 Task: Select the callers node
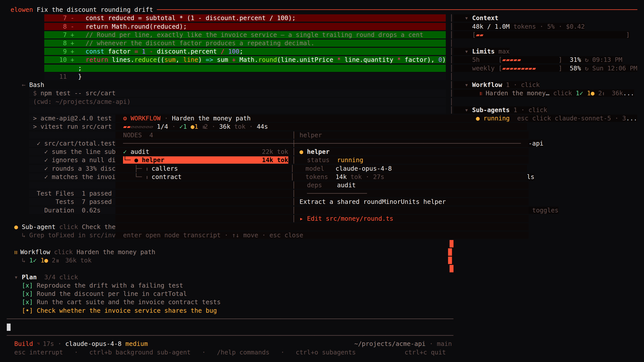[206, 169]
